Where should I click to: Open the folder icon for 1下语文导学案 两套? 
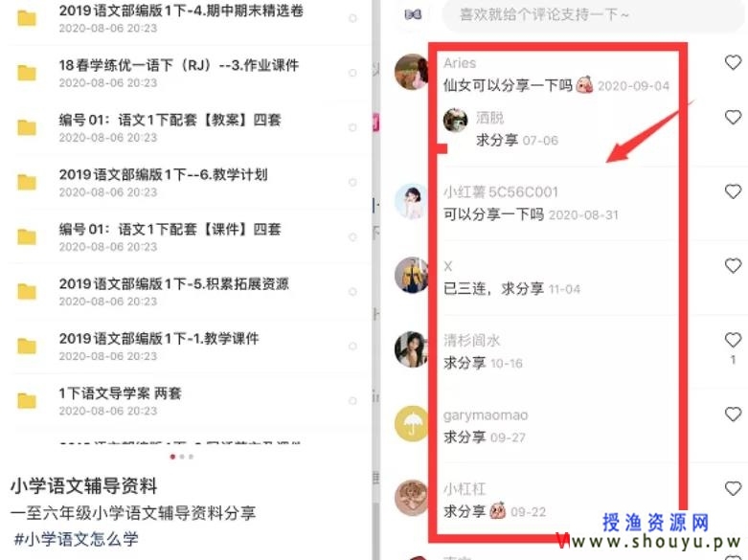[x=27, y=401]
